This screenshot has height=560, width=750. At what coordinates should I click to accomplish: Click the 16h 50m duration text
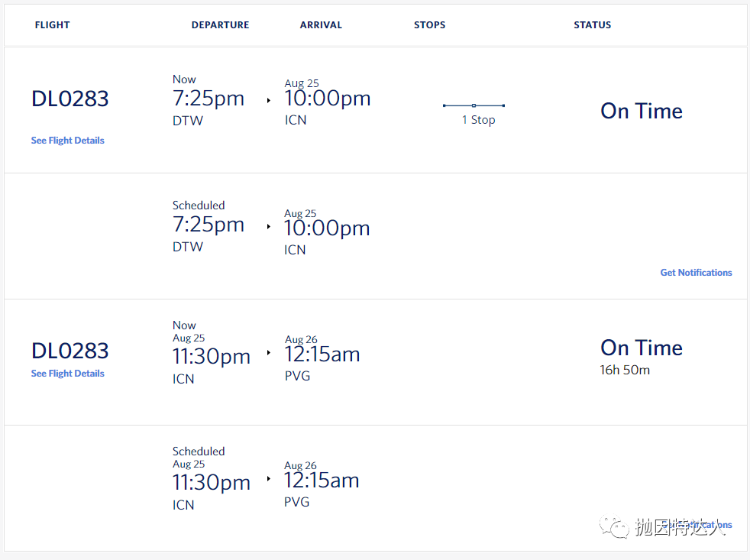[x=625, y=370]
